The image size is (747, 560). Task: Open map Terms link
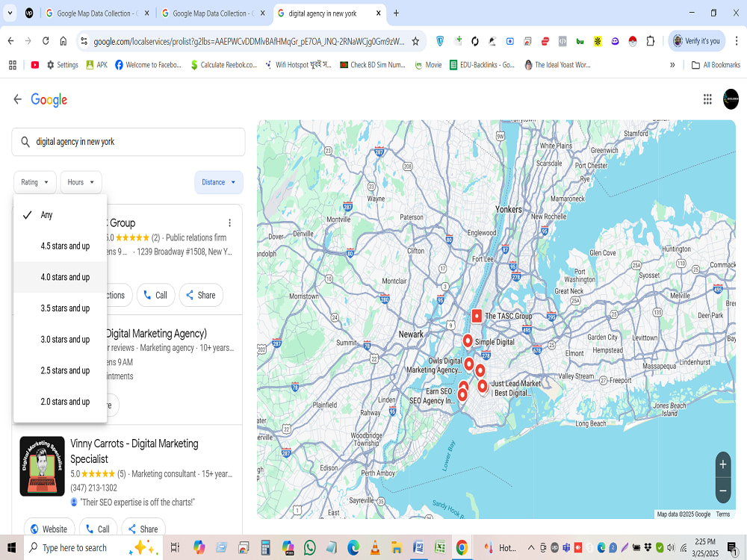coord(722,514)
